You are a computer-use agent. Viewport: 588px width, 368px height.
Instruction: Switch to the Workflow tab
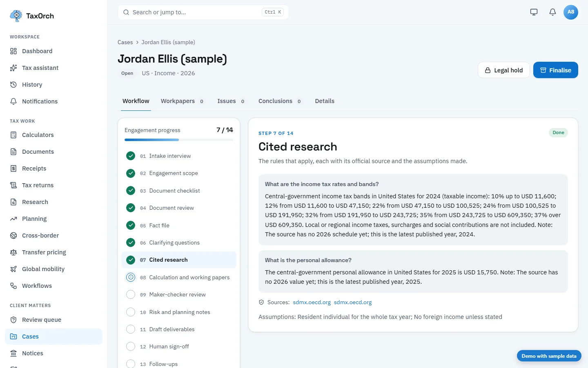point(136,101)
